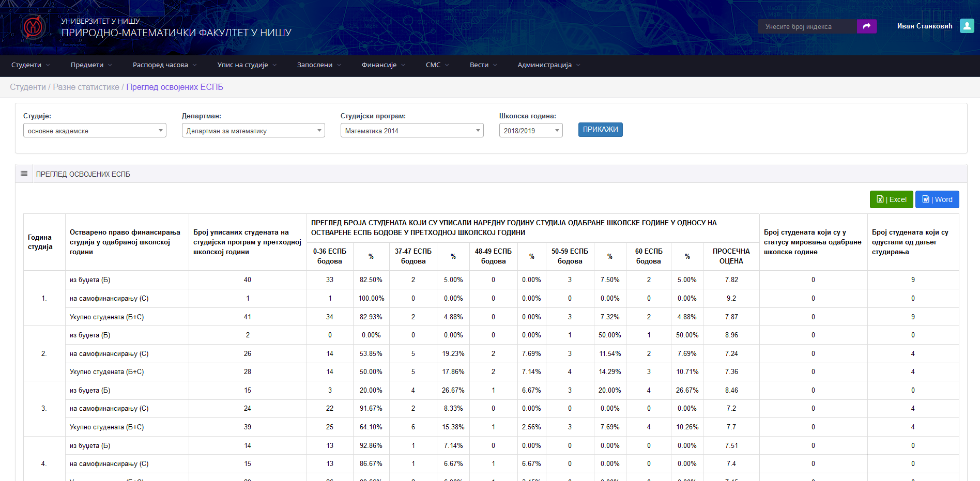Image resolution: width=980 pixels, height=481 pixels.
Task: Click the faculty logo emblem
Action: [34, 26]
